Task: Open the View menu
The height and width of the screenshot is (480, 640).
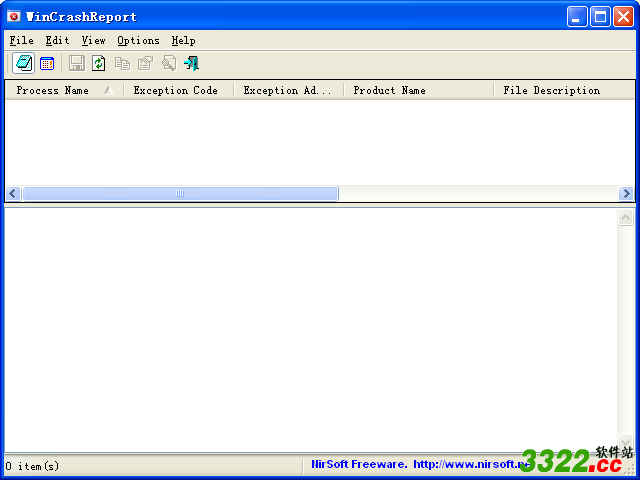Action: pyautogui.click(x=93, y=40)
